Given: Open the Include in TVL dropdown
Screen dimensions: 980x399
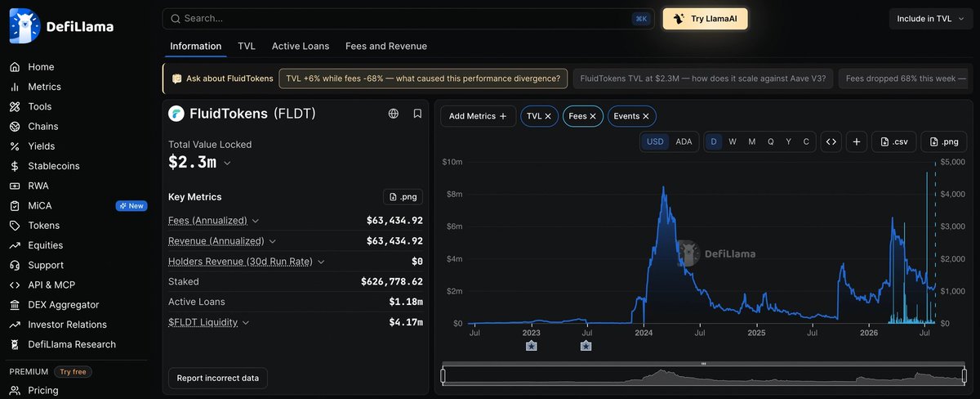Looking at the screenshot, I should (x=930, y=19).
